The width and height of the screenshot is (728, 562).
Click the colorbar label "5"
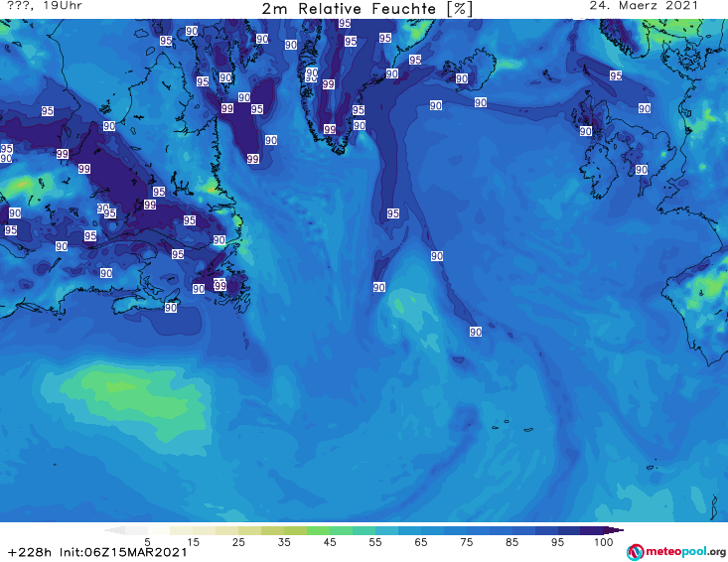tap(147, 542)
